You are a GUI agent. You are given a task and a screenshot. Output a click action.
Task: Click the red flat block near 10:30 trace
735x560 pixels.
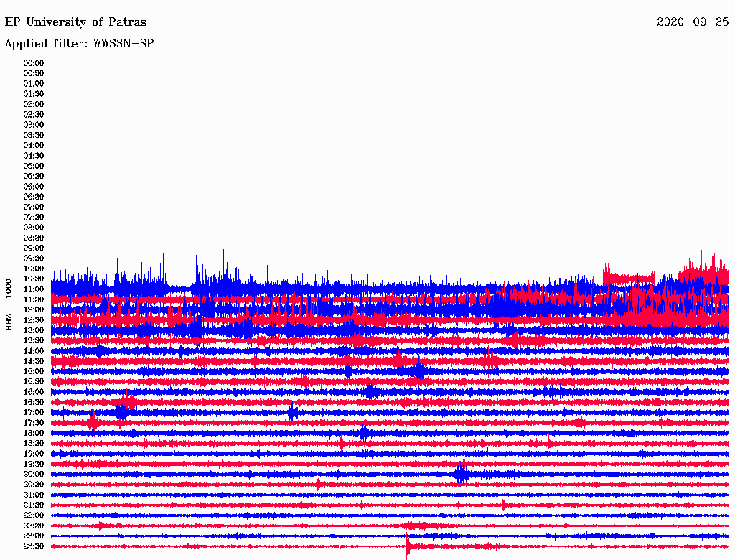tap(629, 277)
